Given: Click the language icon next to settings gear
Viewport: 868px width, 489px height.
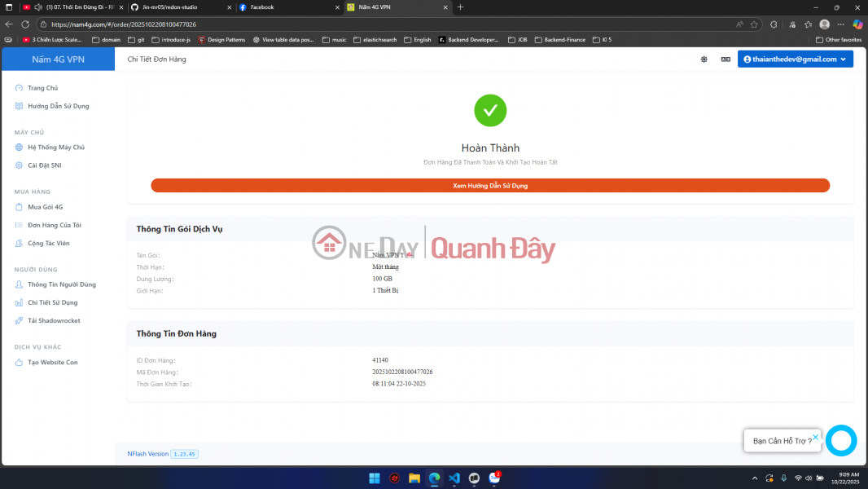Looking at the screenshot, I should pyautogui.click(x=726, y=59).
